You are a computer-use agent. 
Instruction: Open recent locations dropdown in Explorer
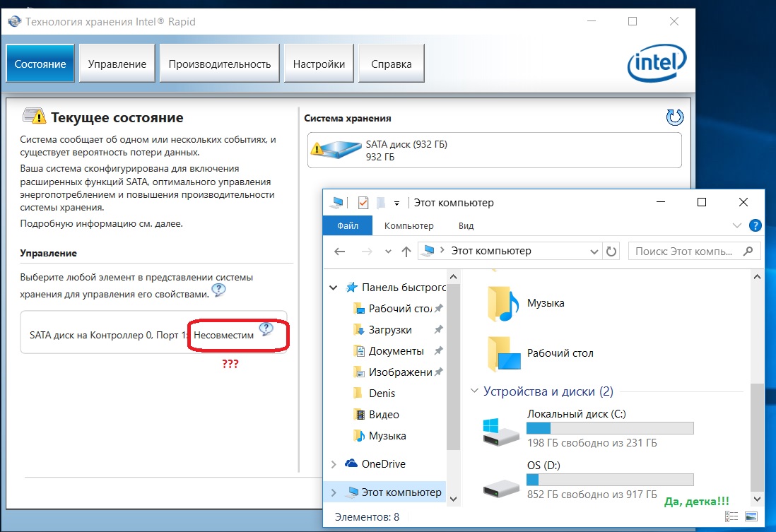coord(388,252)
